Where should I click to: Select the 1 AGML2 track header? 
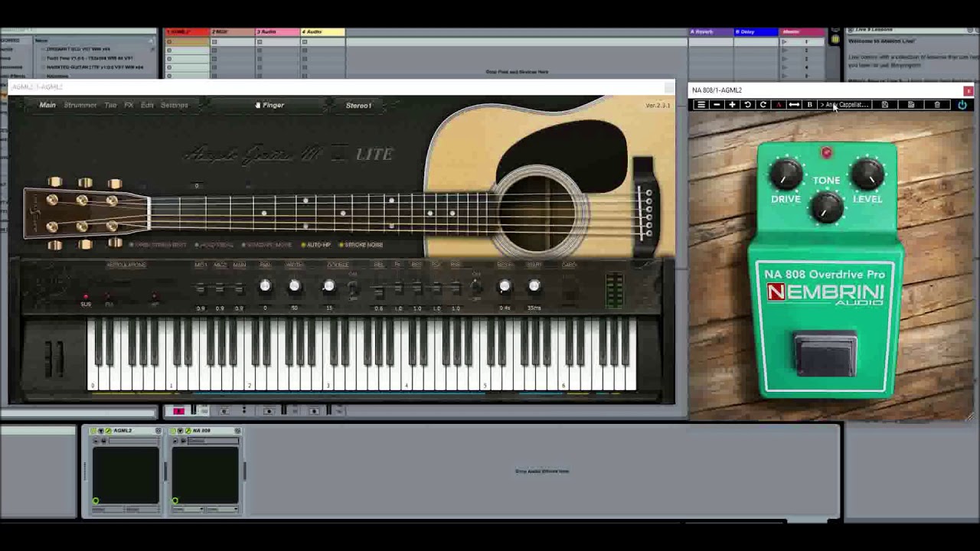click(x=188, y=32)
